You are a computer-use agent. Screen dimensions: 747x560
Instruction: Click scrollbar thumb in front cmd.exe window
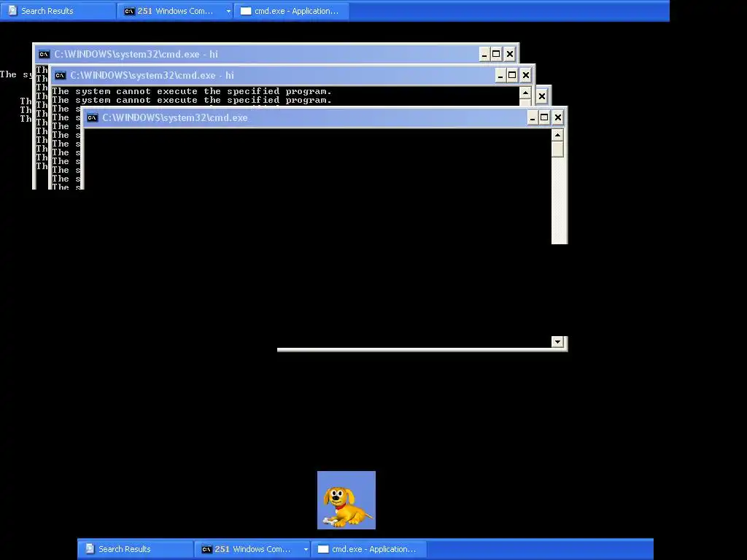click(557, 149)
